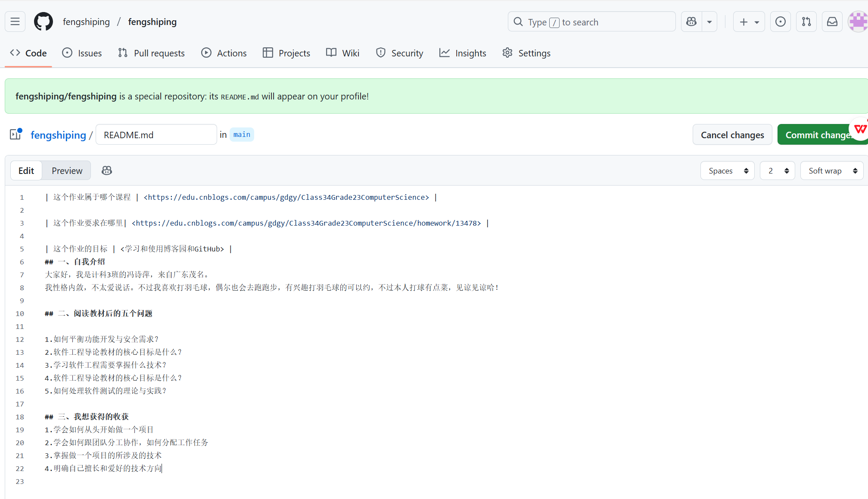Open Copilot chat icon in header
This screenshot has height=499, width=868.
point(691,22)
